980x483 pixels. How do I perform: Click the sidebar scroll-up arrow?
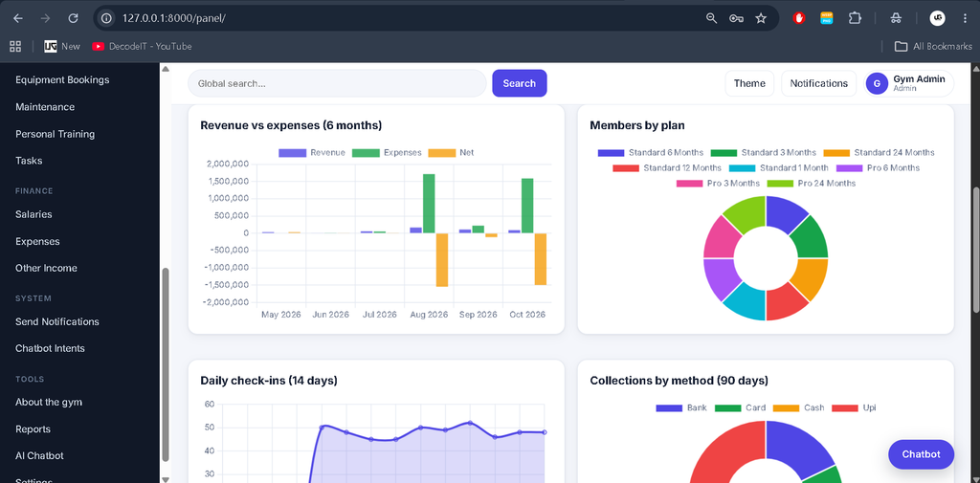[x=165, y=69]
